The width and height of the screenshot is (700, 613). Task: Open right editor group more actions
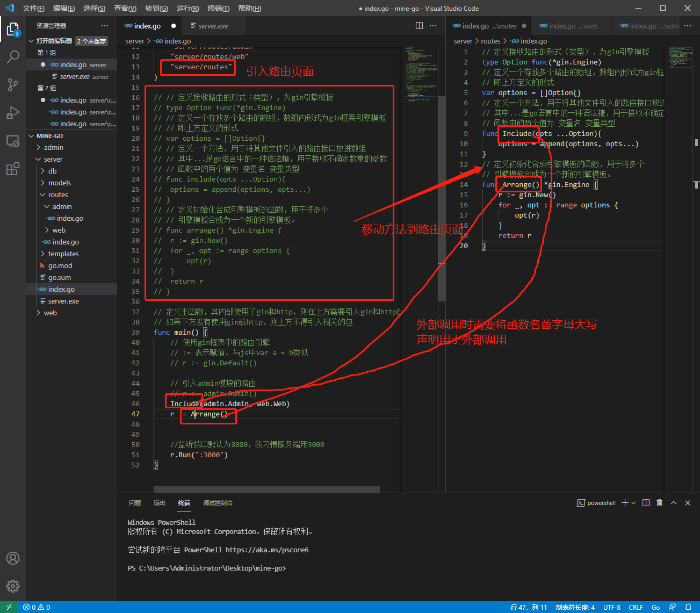pos(688,25)
